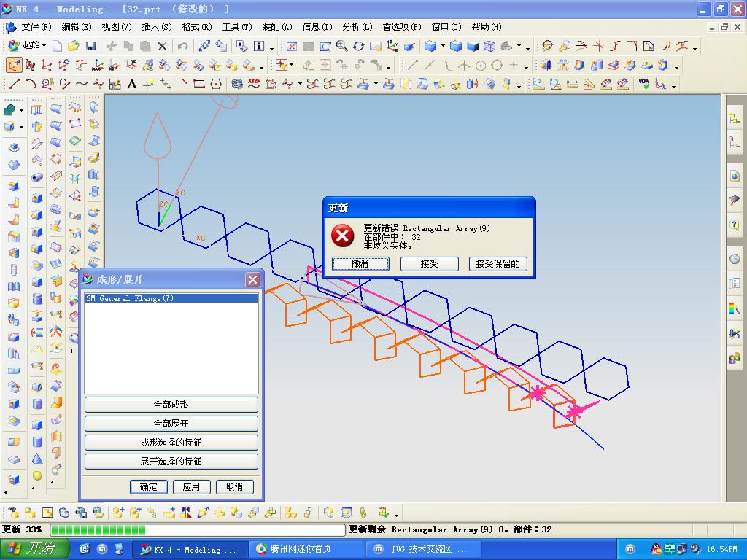Select the Spline curve tool
The width and height of the screenshot is (747, 560).
click(82, 85)
